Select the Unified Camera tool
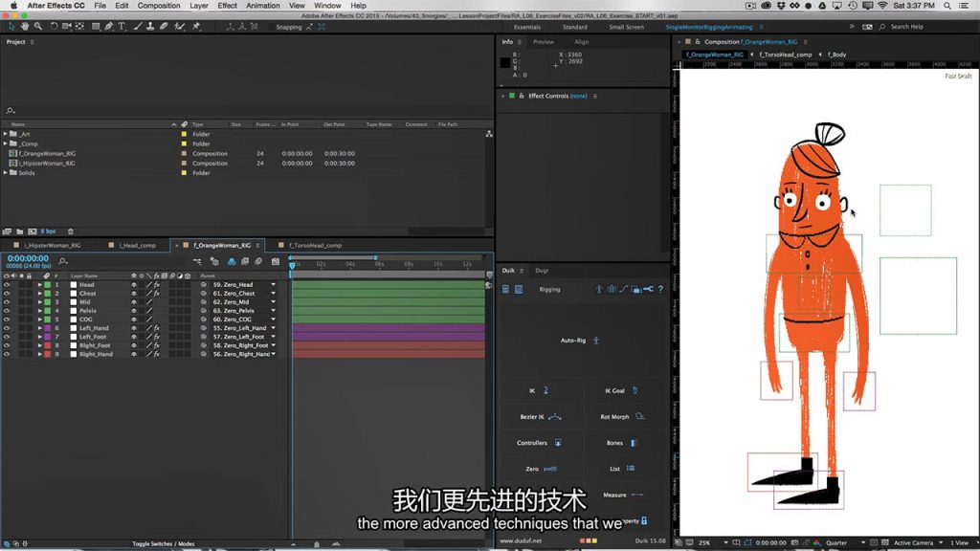This screenshot has width=980, height=551. coord(66,27)
